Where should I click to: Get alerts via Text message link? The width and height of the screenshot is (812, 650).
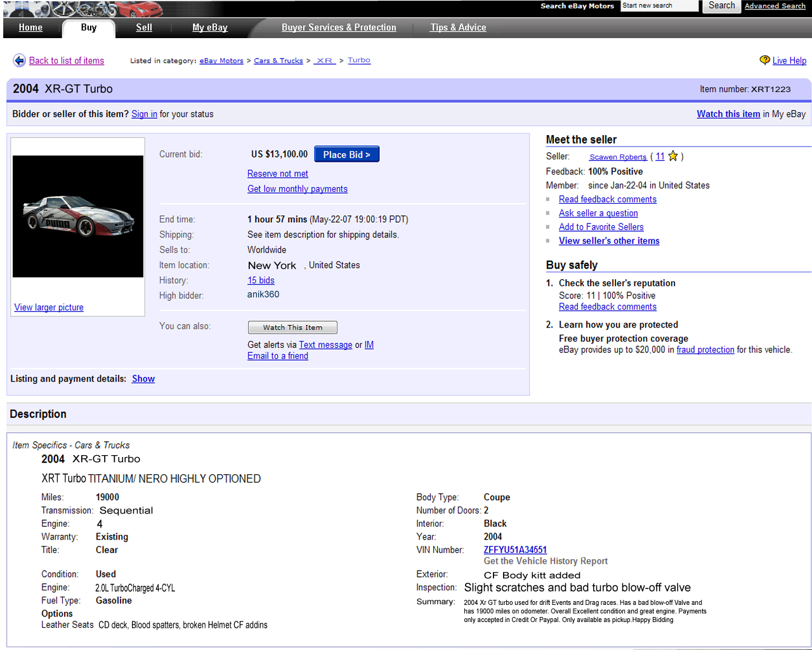tap(325, 345)
